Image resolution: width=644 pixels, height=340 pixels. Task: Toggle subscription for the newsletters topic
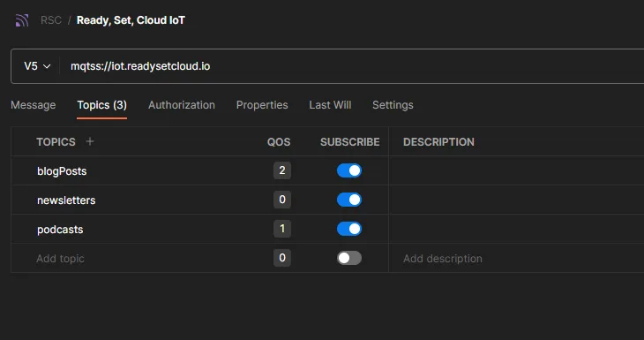tap(349, 200)
